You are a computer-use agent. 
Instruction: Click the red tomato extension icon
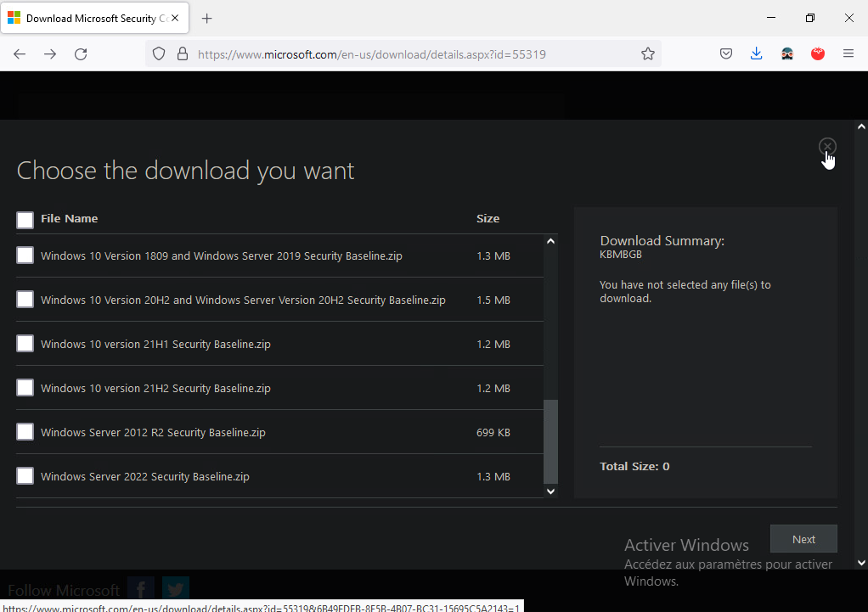[x=818, y=54]
